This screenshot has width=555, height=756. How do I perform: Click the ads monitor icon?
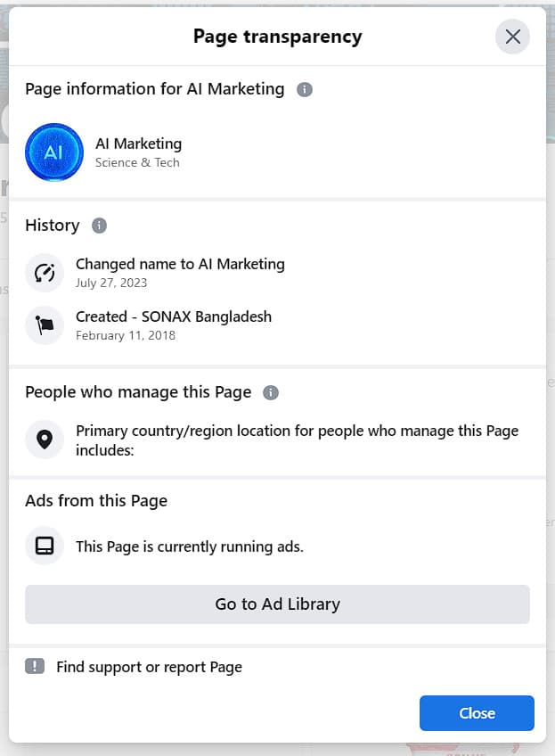(45, 546)
